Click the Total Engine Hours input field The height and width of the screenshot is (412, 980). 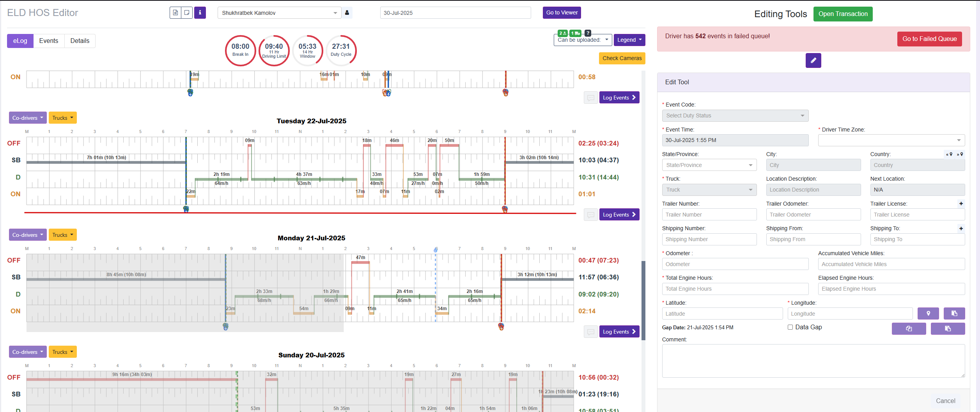click(735, 289)
